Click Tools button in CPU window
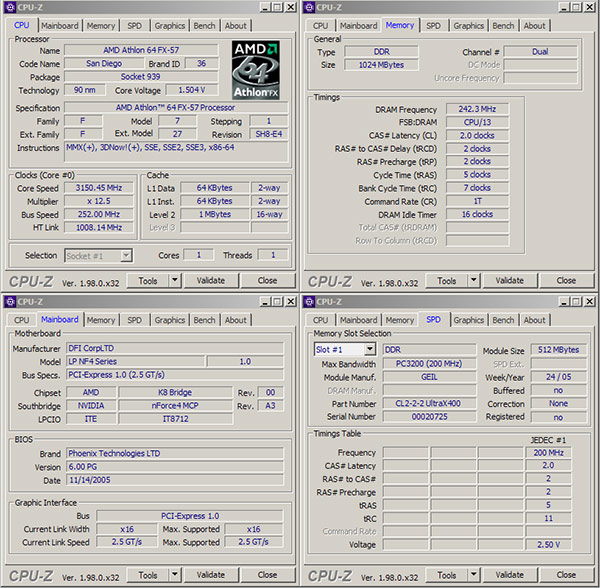 coord(148,280)
